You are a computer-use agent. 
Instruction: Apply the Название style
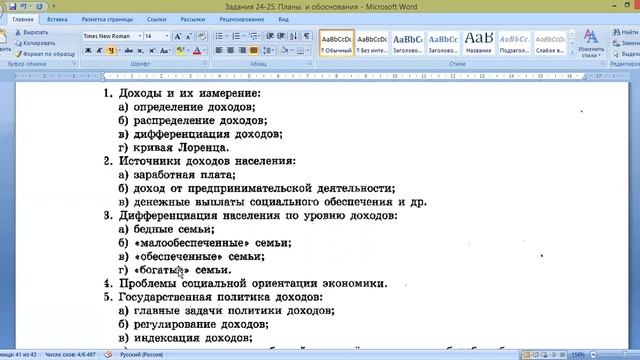[x=479, y=43]
